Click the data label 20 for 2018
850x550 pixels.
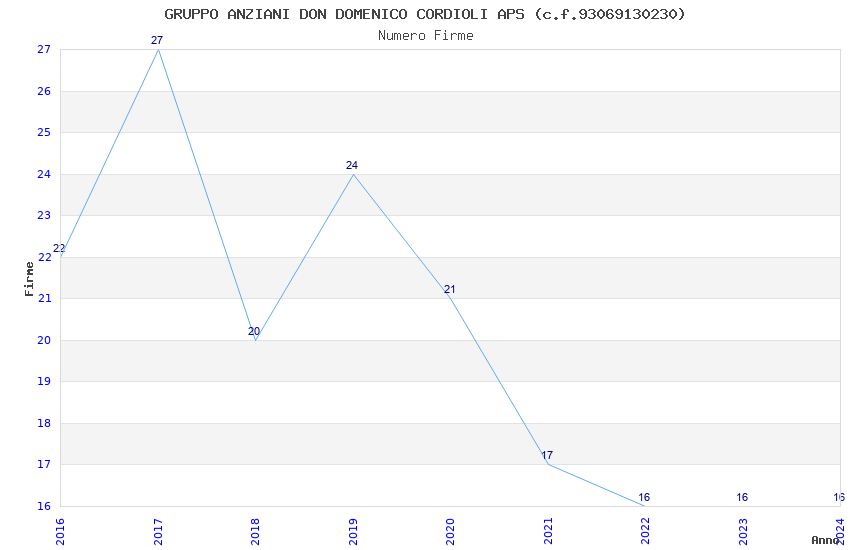254,331
